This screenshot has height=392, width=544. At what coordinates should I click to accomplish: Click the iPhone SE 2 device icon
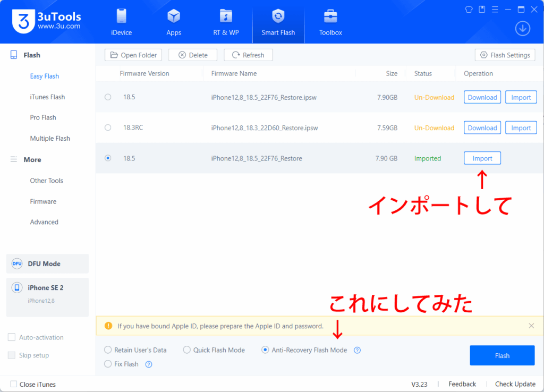[x=17, y=287]
